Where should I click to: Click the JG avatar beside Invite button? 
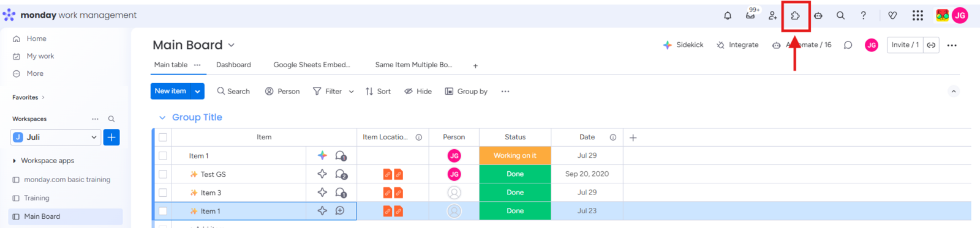pyautogui.click(x=872, y=45)
